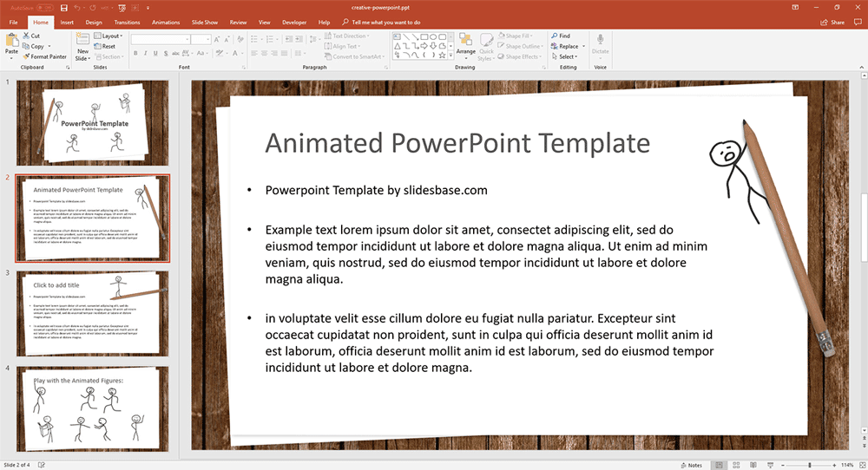
Task: Click the 114% zoom level
Action: pyautogui.click(x=847, y=465)
